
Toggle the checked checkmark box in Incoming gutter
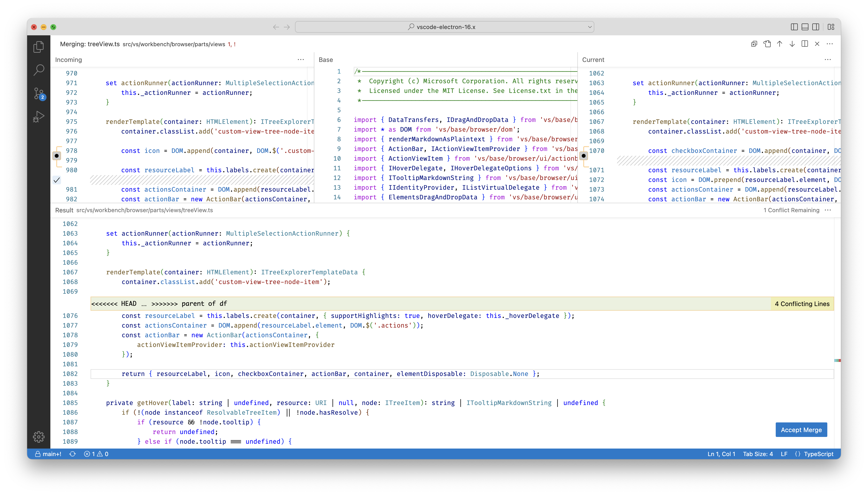point(57,180)
